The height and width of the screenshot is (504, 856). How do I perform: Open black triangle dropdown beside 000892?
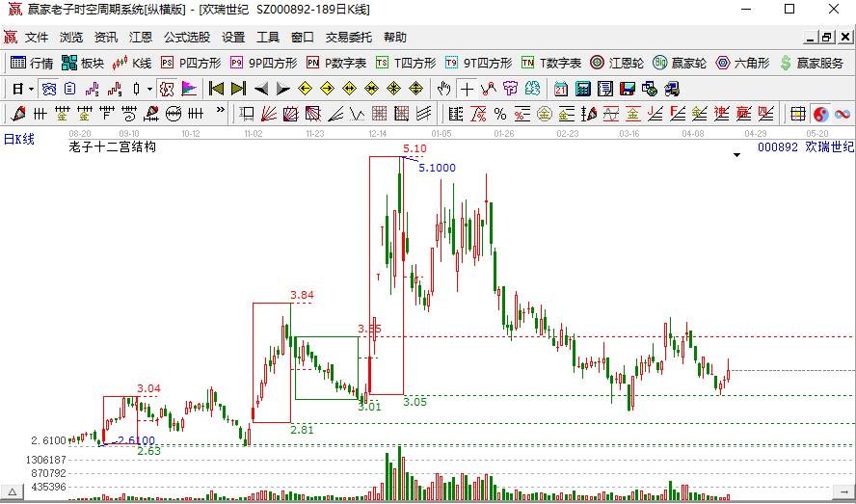[x=736, y=155]
